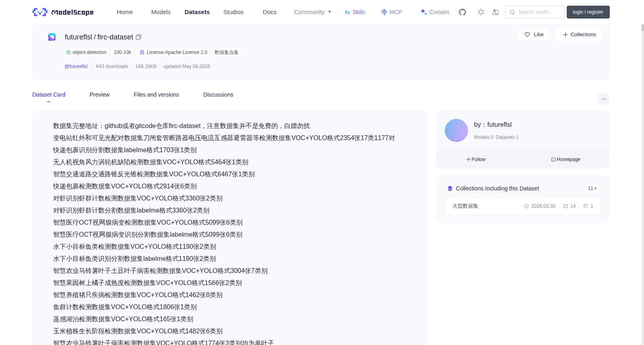The height and width of the screenshot is (345, 644).
Task: Click the 数据集合集 tag
Action: click(x=227, y=52)
